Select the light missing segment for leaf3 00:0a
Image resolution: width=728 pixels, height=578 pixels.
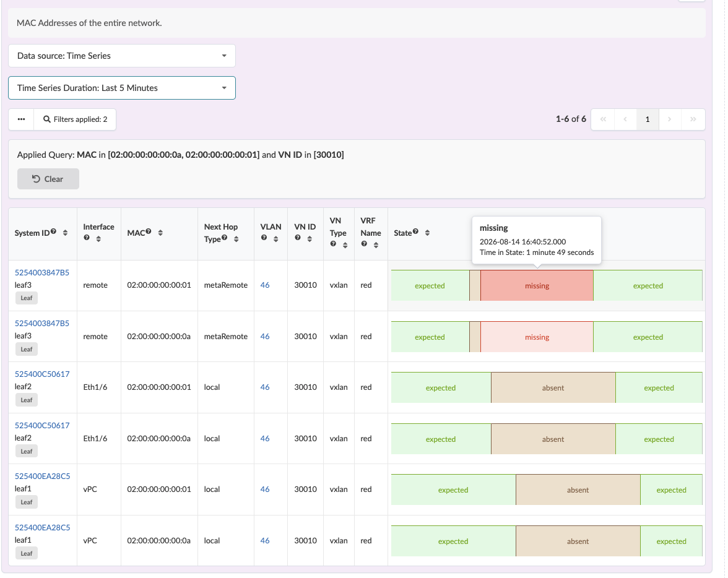(x=537, y=337)
